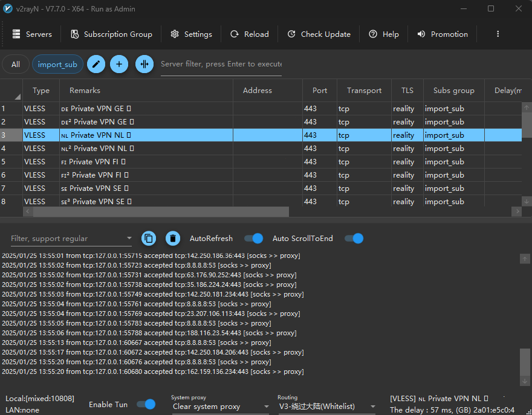Click the add subscription plus icon

click(119, 64)
